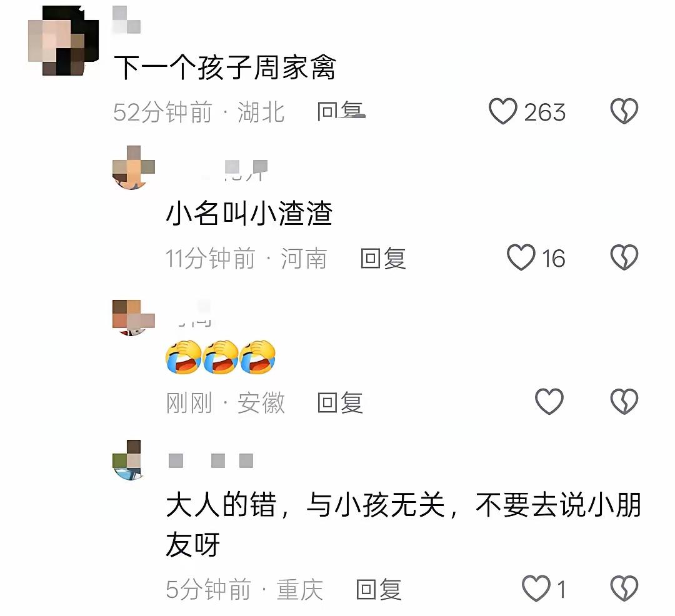Dislike the comment from Chongqing
This screenshot has width=675, height=616.
coord(624,589)
